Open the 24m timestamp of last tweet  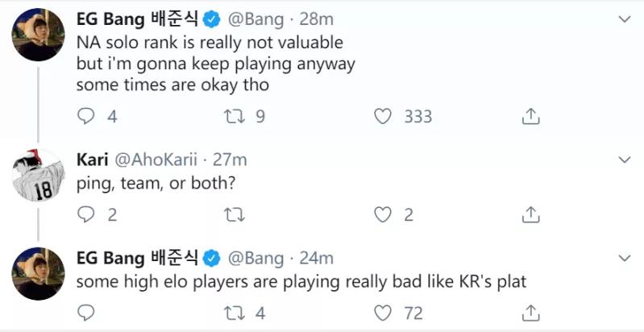[x=316, y=259]
